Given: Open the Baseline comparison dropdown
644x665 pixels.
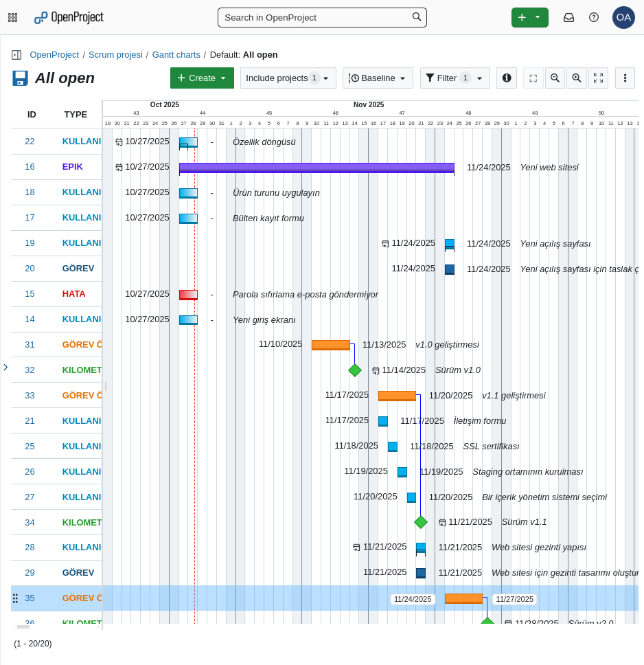Looking at the screenshot, I should [378, 78].
